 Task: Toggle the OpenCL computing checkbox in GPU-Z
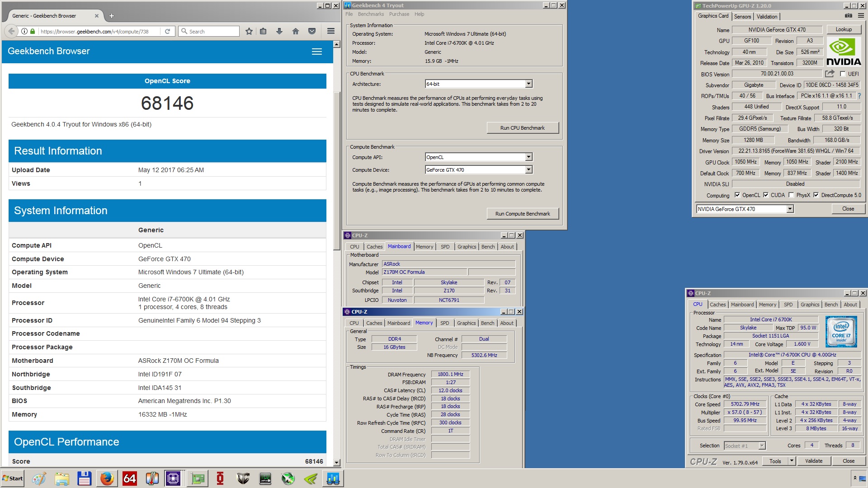[x=737, y=195]
